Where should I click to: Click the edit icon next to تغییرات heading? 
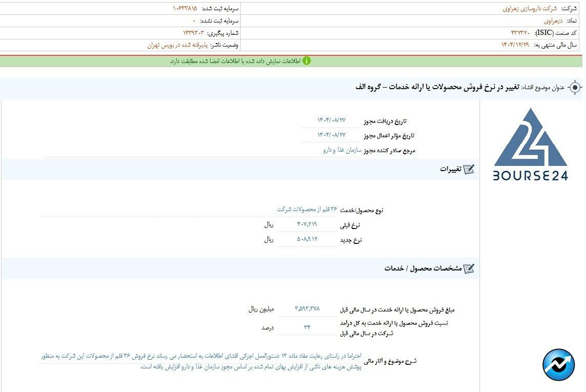pos(469,169)
